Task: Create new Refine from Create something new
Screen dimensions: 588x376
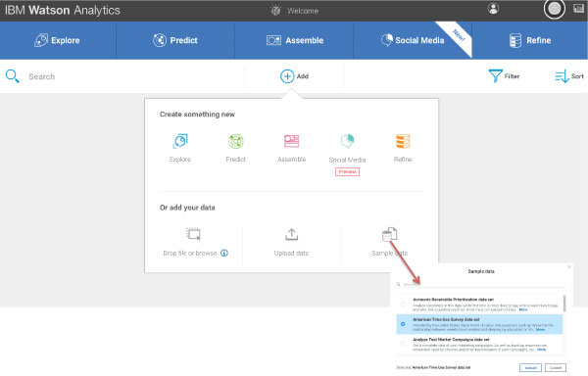Action: pos(403,148)
